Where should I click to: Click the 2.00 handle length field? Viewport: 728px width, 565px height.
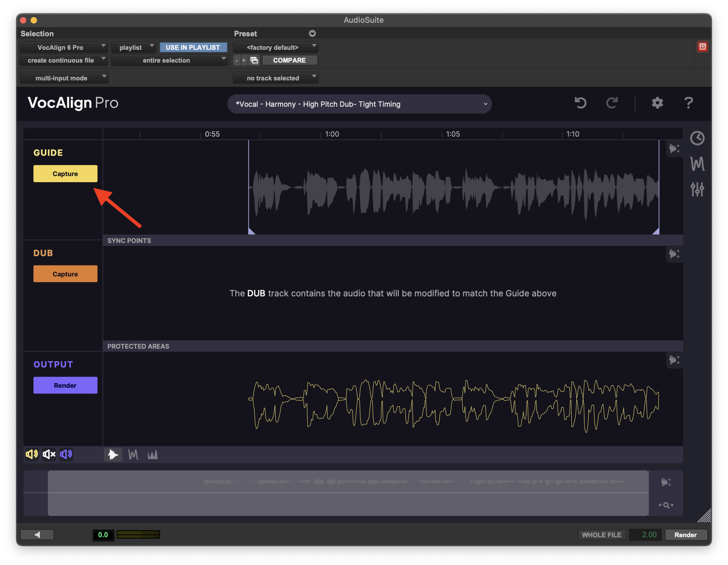[645, 535]
